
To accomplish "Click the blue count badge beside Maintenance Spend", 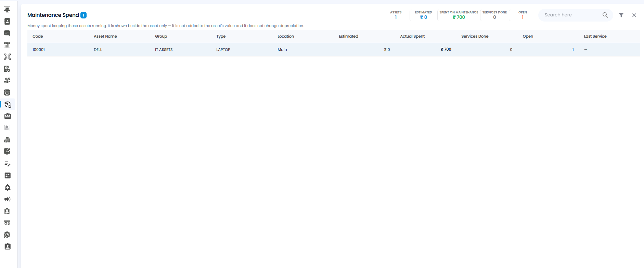I will point(83,15).
